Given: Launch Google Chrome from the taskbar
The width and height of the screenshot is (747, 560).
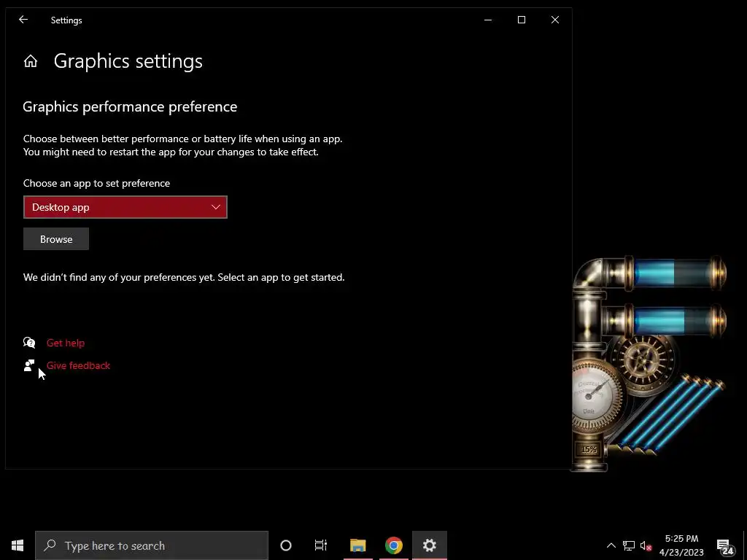Looking at the screenshot, I should 393,545.
